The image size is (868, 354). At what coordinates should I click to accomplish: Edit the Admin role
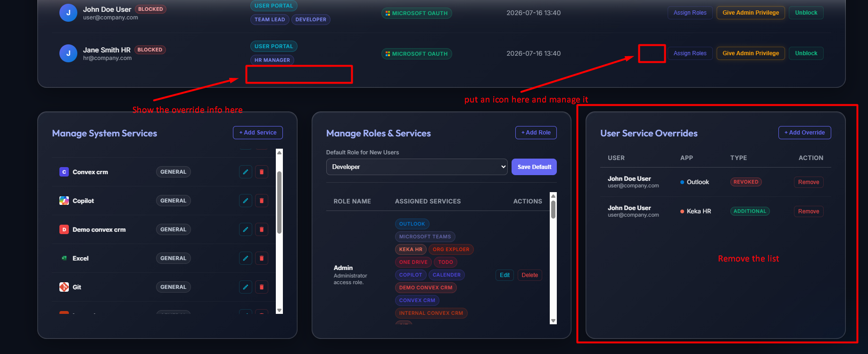pyautogui.click(x=504, y=275)
